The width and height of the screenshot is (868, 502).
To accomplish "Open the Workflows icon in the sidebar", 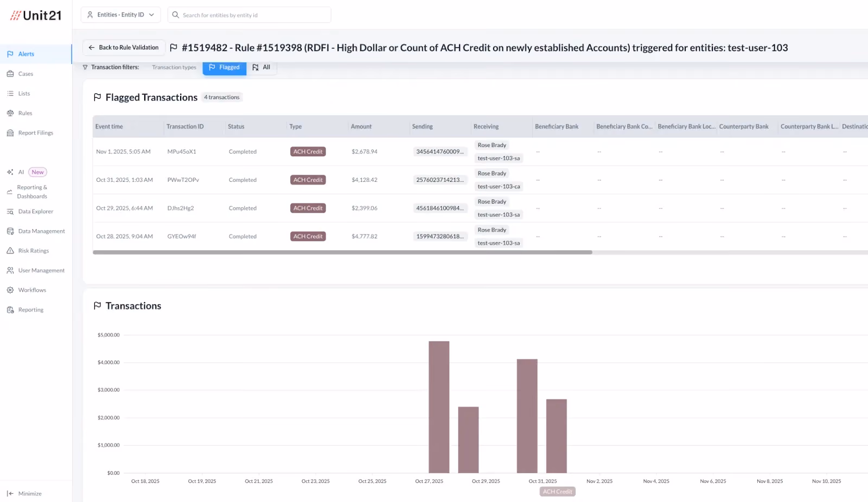I will pos(10,290).
